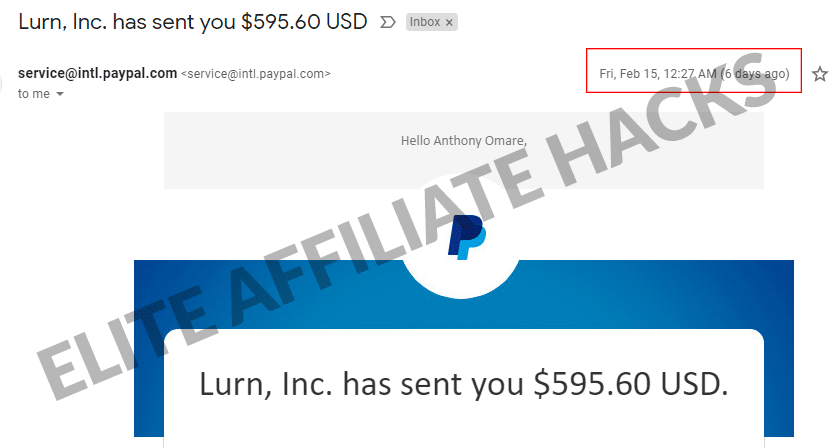Click the large "Lurn, Inc. has sent you" heading
This screenshot has height=448, width=837.
coord(361,384)
